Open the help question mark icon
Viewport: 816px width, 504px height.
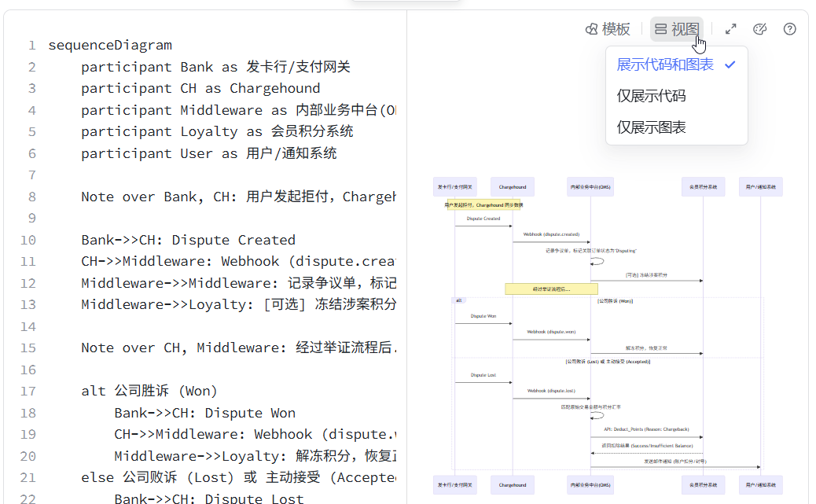coord(790,29)
